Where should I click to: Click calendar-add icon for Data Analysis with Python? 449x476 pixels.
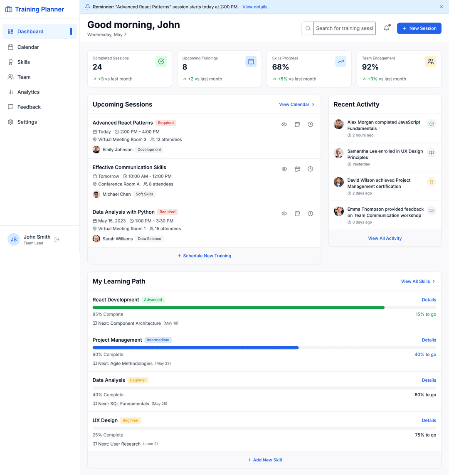coord(297,214)
